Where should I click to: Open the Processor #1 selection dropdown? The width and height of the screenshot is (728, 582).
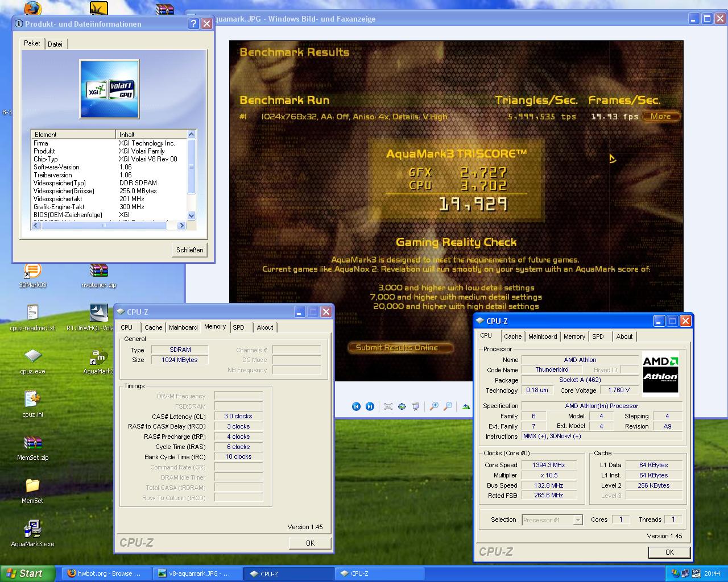[x=552, y=519]
